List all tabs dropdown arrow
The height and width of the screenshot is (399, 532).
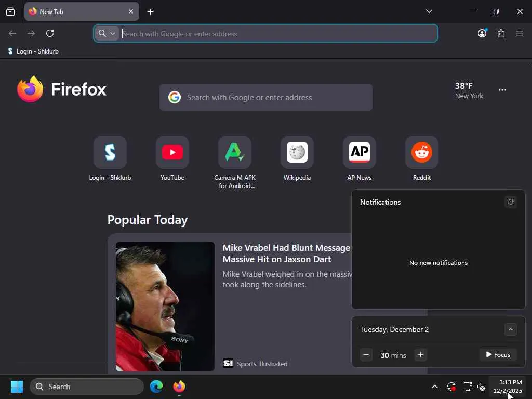[x=429, y=11]
